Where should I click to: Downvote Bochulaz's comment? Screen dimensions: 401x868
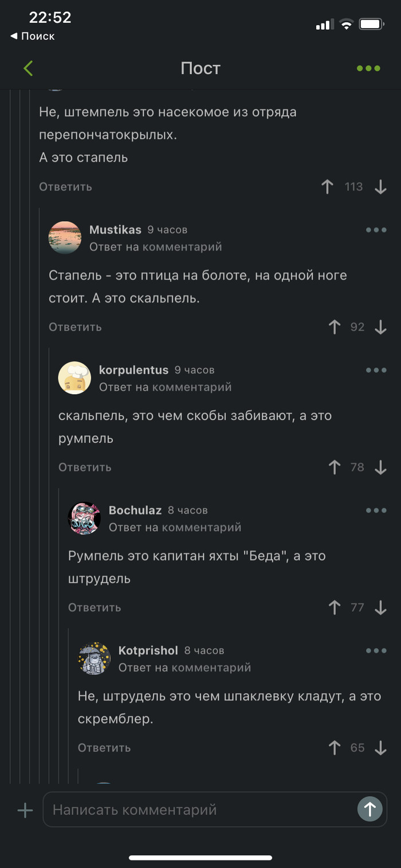click(x=380, y=608)
